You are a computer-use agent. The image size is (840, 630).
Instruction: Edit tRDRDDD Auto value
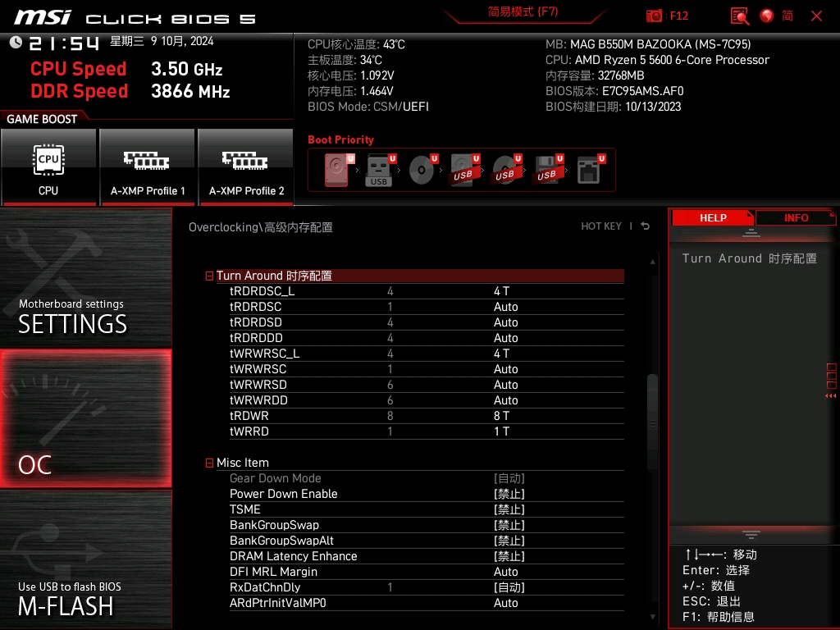505,338
